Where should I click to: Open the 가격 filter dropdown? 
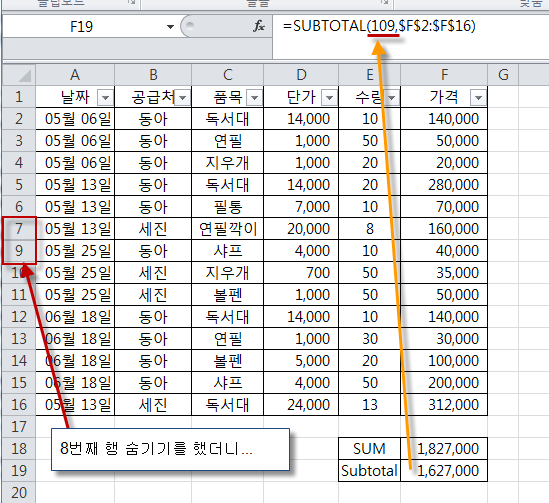pos(479,98)
